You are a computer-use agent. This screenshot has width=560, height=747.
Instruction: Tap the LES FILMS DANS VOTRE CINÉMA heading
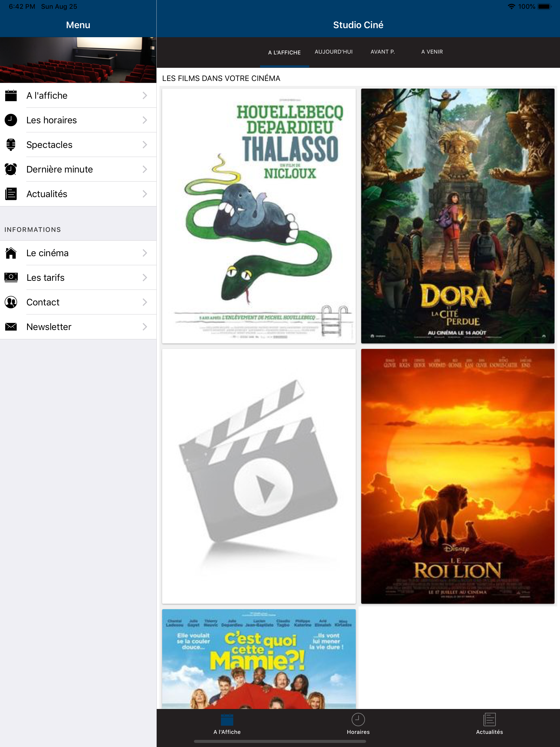(221, 78)
